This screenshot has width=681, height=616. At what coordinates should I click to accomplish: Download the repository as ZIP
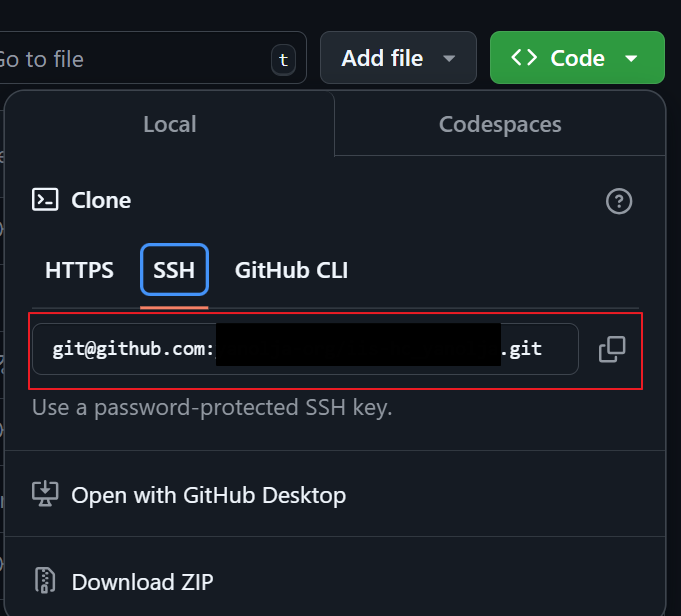coord(142,582)
